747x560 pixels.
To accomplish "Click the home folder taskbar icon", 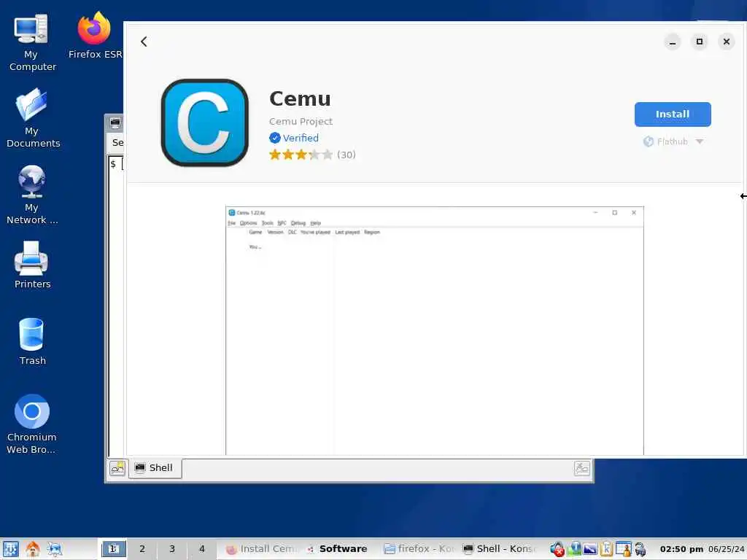I will [32, 549].
